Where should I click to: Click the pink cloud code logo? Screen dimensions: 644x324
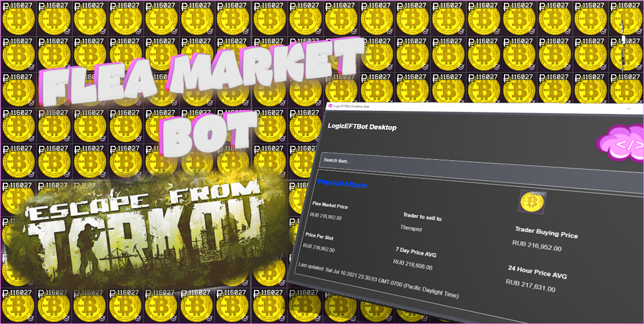621,143
